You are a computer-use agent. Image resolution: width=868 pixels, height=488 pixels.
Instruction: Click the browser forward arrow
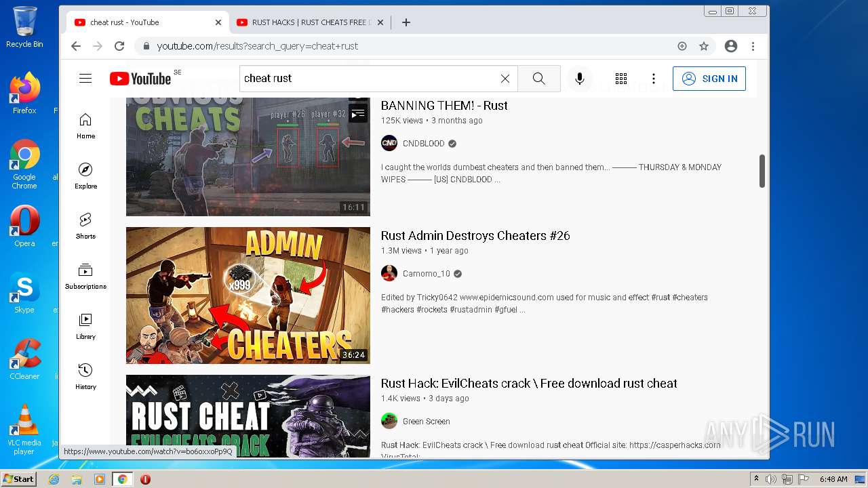98,46
